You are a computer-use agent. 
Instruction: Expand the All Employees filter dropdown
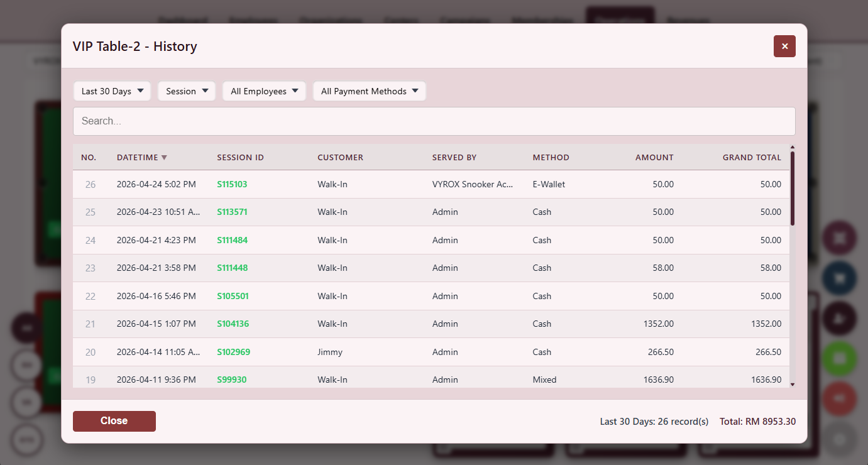tap(264, 91)
